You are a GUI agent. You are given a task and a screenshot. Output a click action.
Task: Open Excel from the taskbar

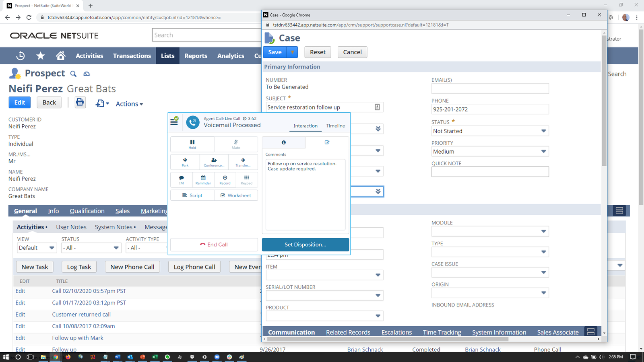155,357
